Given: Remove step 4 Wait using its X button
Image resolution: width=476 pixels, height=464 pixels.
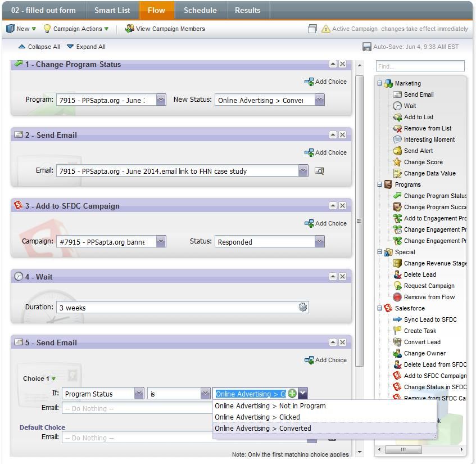Looking at the screenshot, I should click(x=342, y=277).
